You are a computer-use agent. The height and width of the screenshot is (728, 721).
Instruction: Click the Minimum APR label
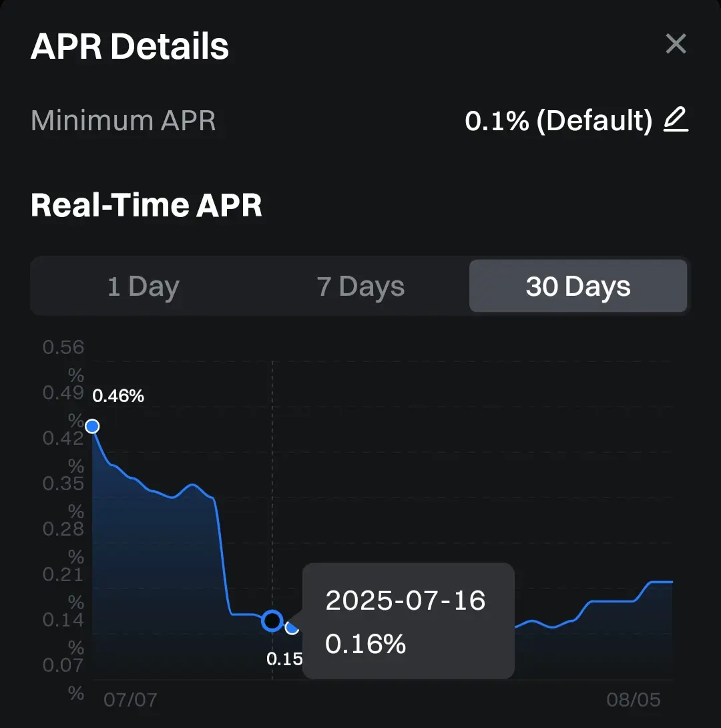click(123, 120)
